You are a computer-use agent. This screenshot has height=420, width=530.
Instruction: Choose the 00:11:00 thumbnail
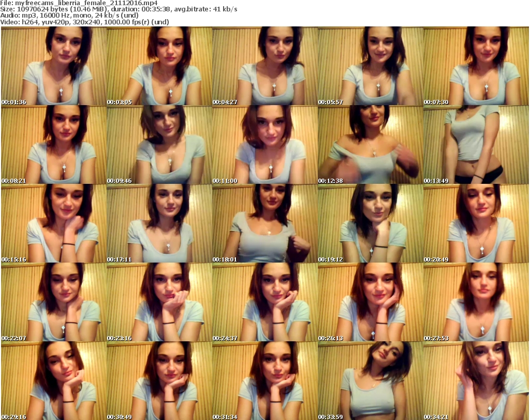click(264, 144)
